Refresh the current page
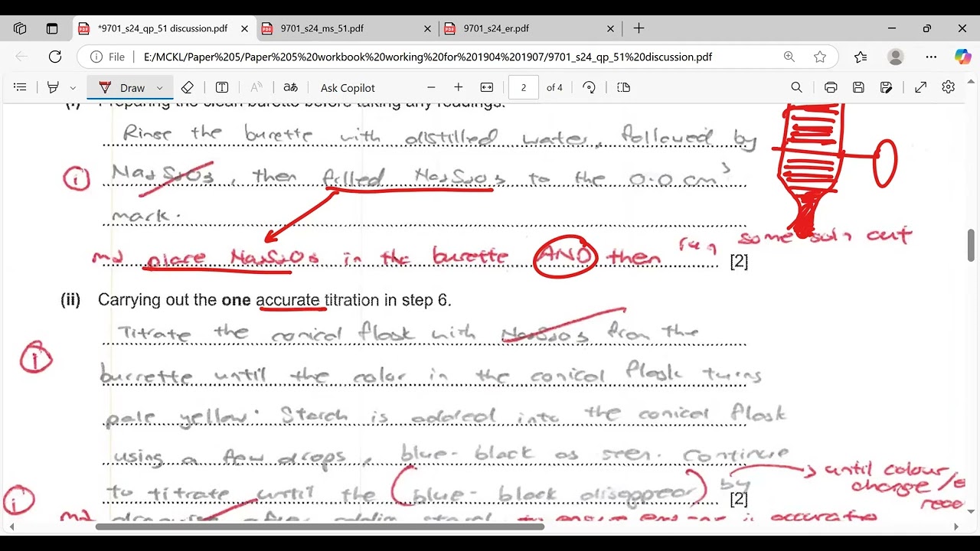The width and height of the screenshot is (980, 551). click(55, 57)
